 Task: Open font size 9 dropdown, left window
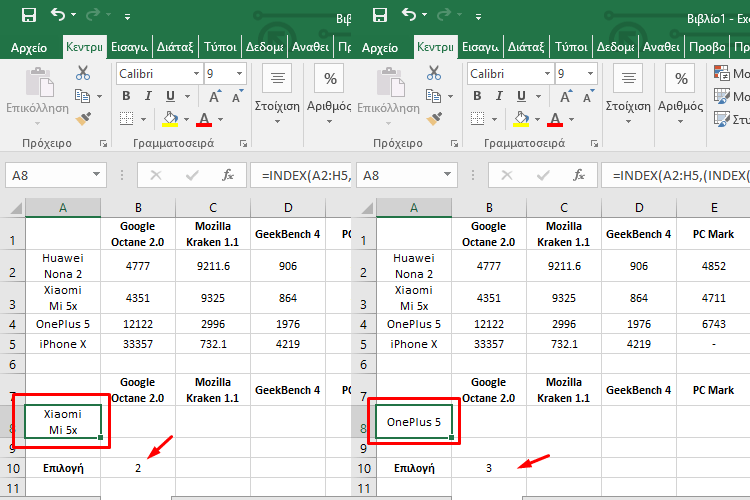pyautogui.click(x=239, y=74)
